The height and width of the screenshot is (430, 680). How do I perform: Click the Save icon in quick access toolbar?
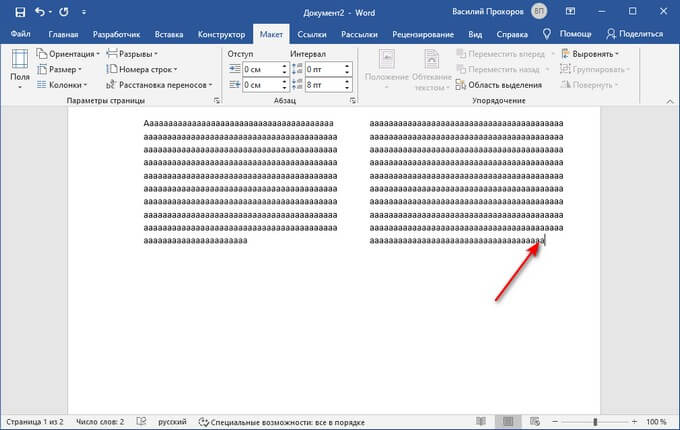20,12
